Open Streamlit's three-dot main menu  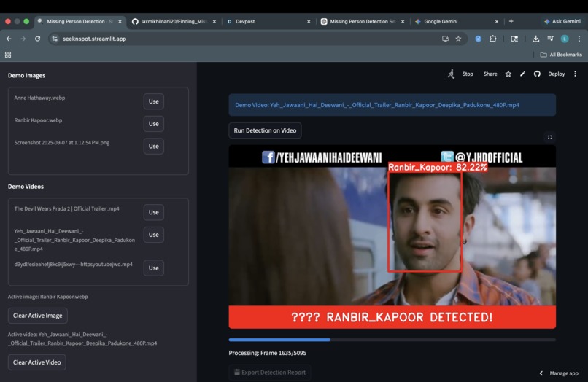click(575, 74)
